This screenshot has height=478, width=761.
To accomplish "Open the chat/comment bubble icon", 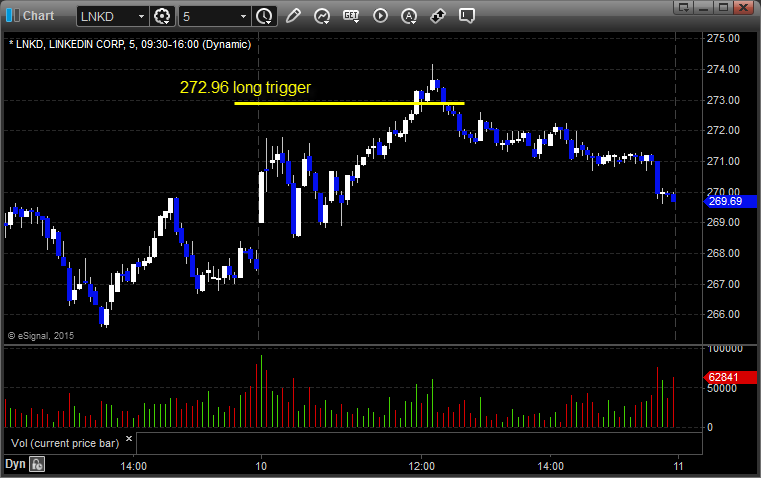I will (466, 16).
